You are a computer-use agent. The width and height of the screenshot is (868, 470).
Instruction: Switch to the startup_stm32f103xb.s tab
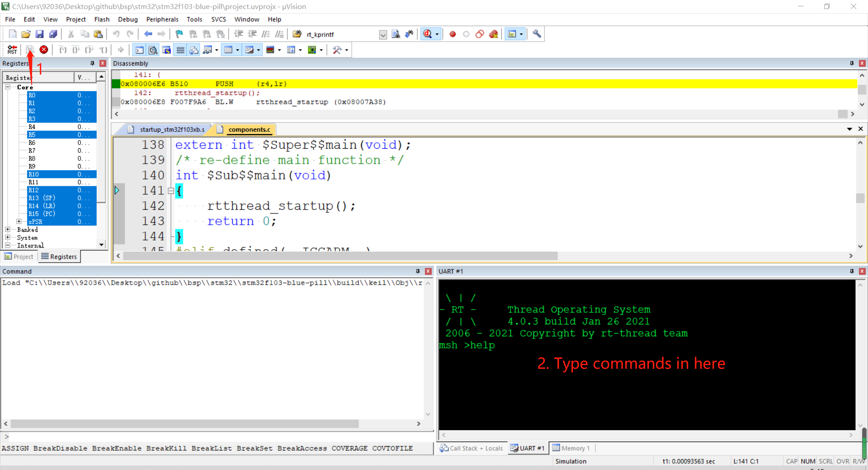tap(171, 130)
